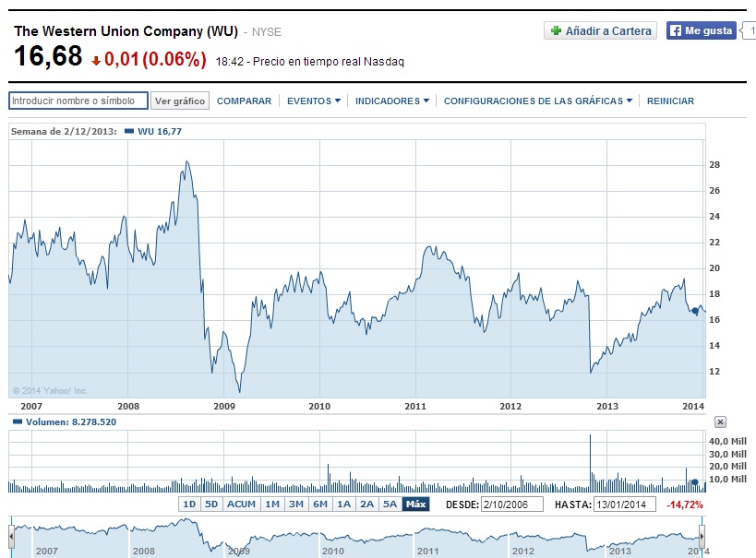
Task: Select the 1D time range
Action: (189, 505)
